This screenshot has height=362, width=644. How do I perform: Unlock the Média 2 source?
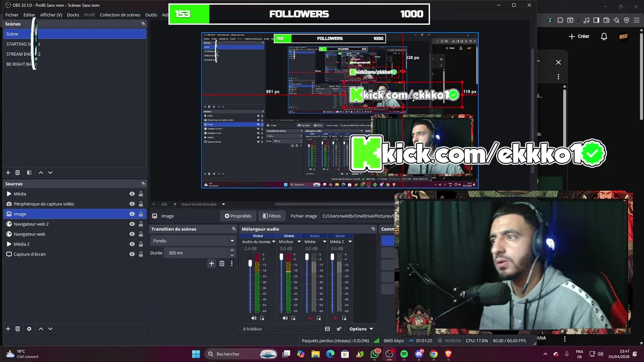pyautogui.click(x=140, y=244)
